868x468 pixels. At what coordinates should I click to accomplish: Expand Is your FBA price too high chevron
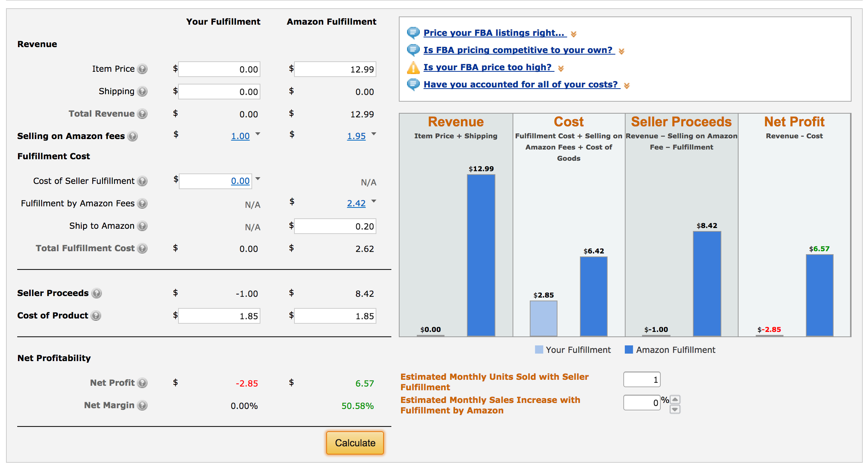point(560,68)
